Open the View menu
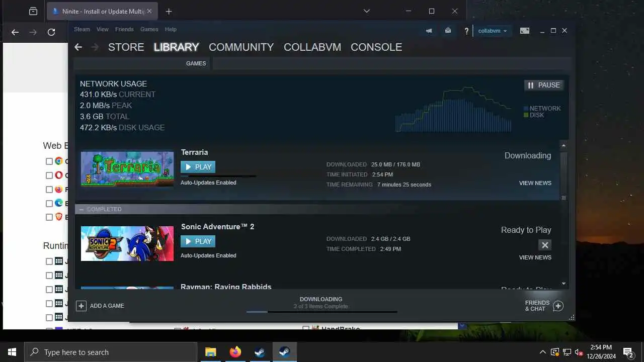The width and height of the screenshot is (644, 362). point(103,29)
